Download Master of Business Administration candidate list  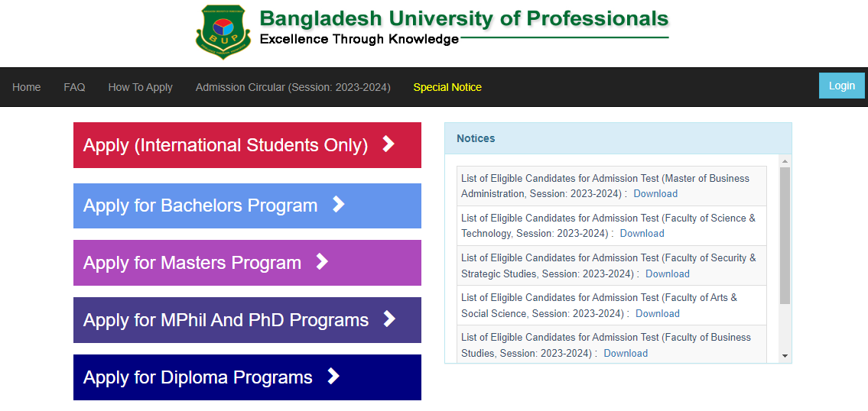655,193
